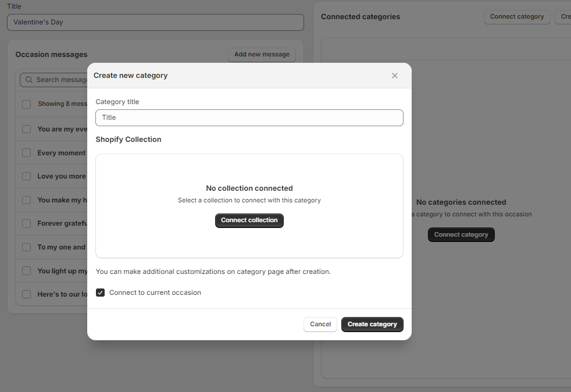Click the search messages magnifier icon
Viewport: 571px width, 392px height.
(28, 80)
